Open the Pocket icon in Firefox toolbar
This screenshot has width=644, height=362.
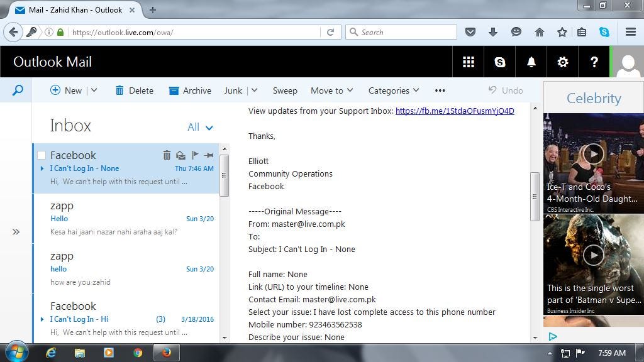[x=470, y=32]
